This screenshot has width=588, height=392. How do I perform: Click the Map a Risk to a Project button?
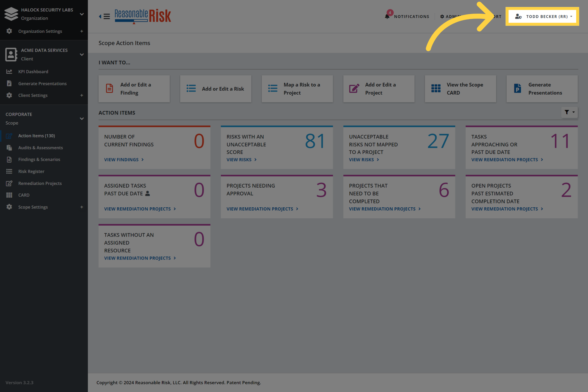click(297, 89)
